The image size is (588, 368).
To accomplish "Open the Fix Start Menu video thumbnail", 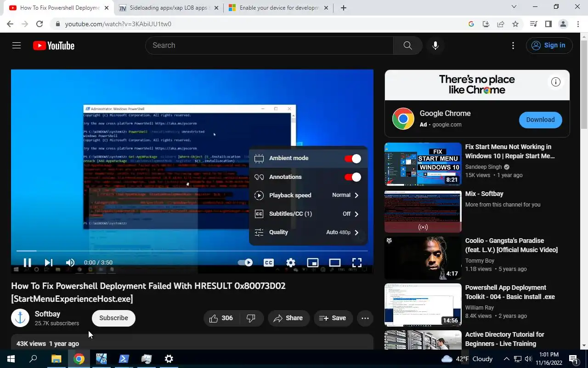I will click(423, 164).
